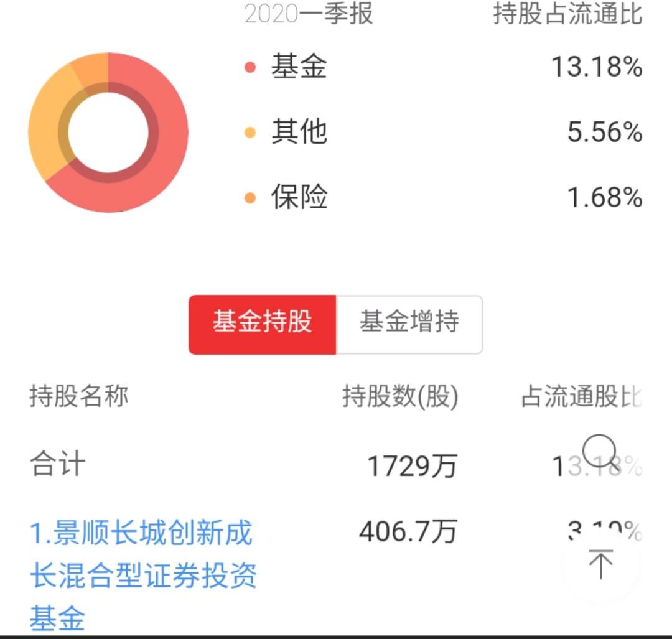The image size is (672, 639).
Task: Select the red 基金 legend dot
Action: pos(250,67)
